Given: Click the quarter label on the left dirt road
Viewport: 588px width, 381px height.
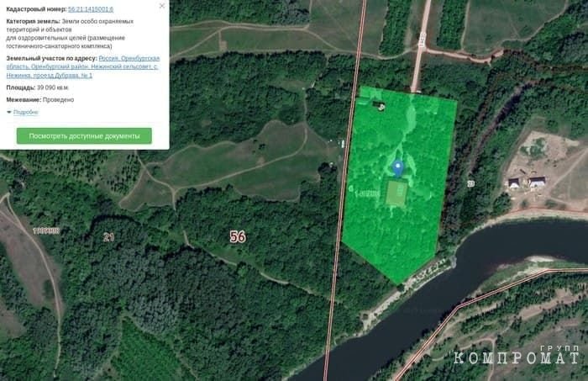Looking at the screenshot, I should click(46, 230).
